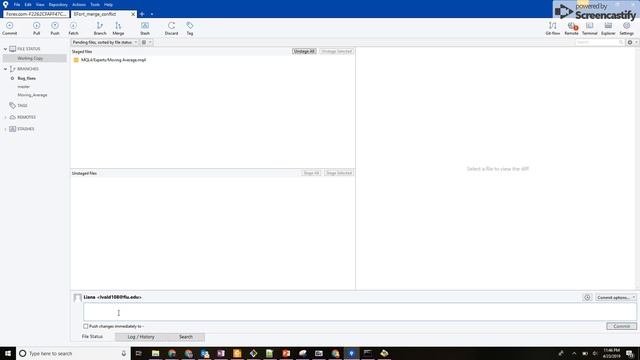Open Git-flow from the toolbar

tap(553, 28)
